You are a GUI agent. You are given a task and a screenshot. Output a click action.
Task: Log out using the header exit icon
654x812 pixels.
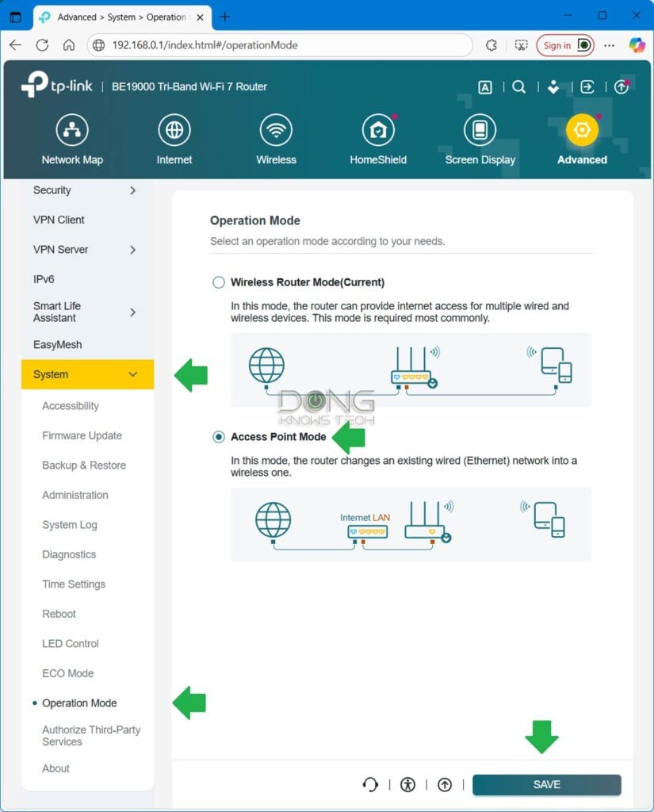(x=587, y=87)
